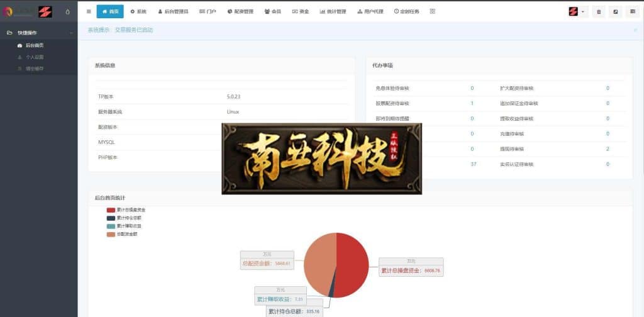
Task: Open the 实名认证待审核 count link
Action: pos(608,164)
